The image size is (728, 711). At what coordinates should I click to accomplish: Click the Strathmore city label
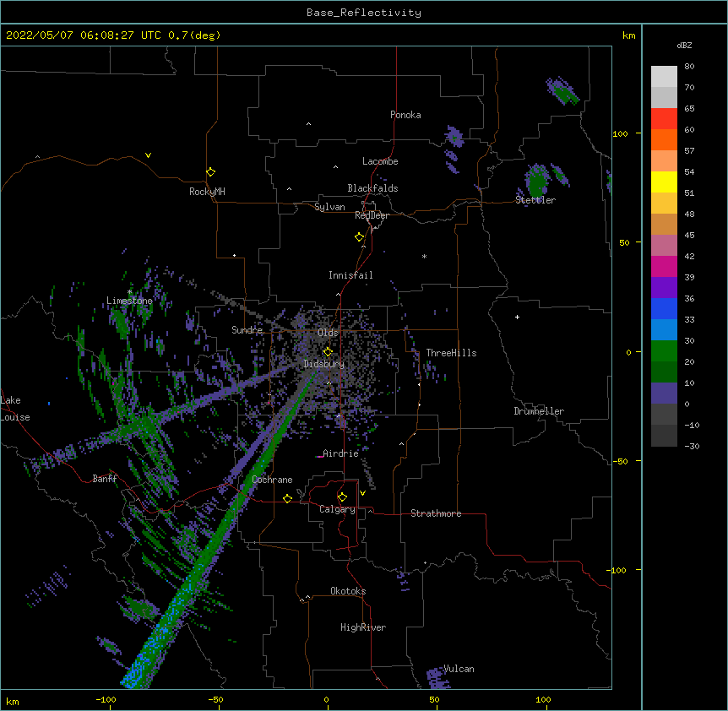436,513
